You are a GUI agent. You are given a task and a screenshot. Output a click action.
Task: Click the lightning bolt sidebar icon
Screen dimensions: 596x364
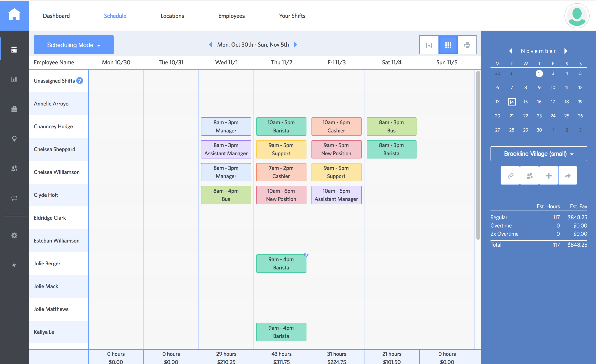click(14, 265)
